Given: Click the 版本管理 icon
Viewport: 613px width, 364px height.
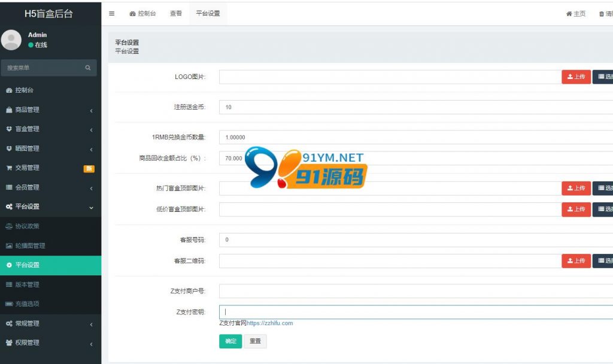Looking at the screenshot, I should [x=9, y=284].
